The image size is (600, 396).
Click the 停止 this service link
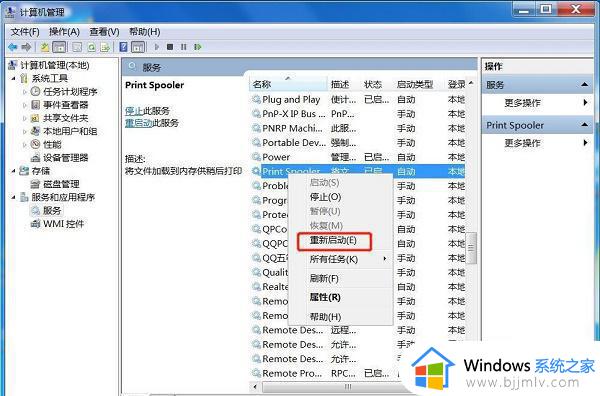pyautogui.click(x=134, y=111)
